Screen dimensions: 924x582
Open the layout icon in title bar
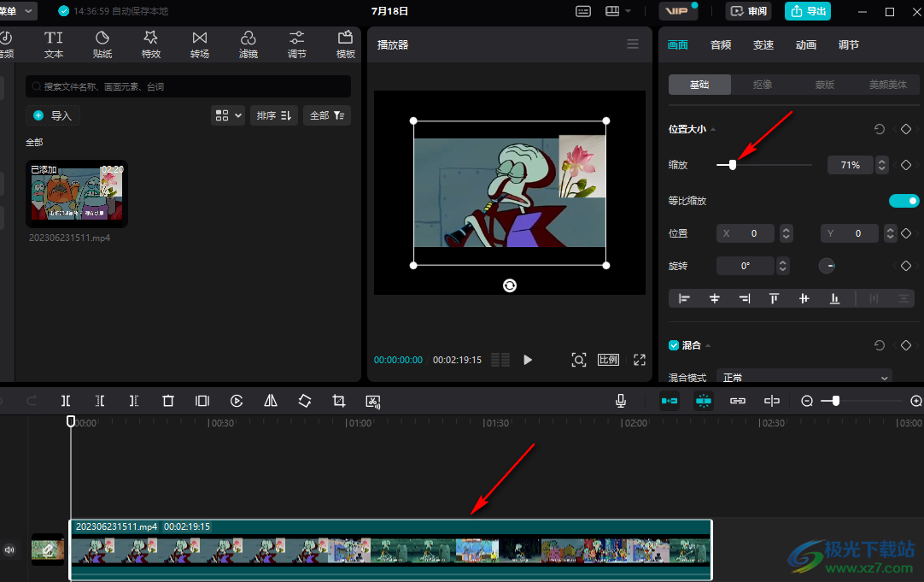tap(612, 11)
